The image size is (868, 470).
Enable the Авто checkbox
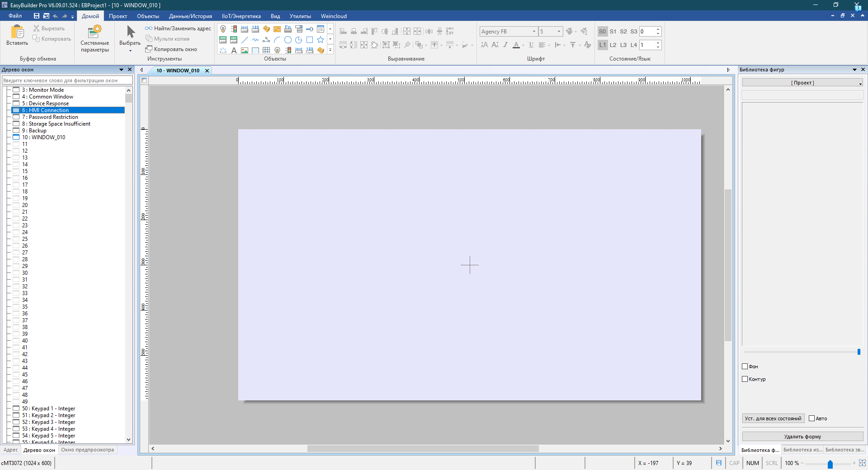[811, 418]
